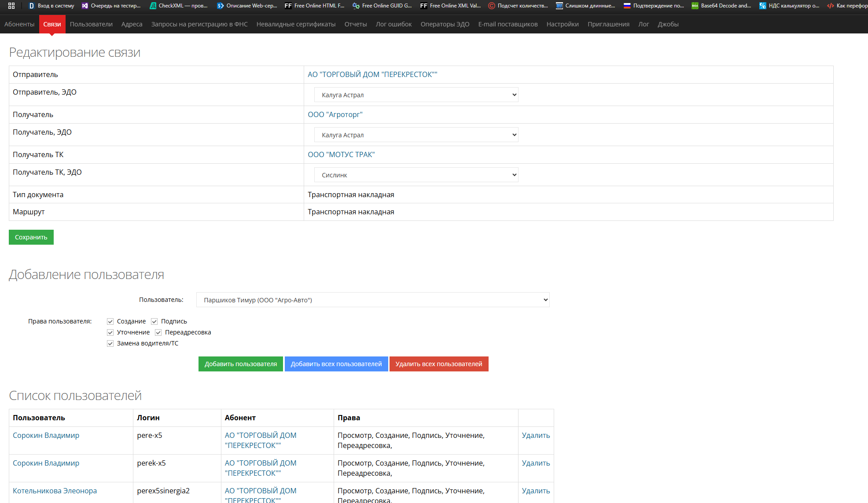Open the 'Лог ошибок' menu tab
This screenshot has width=868, height=503.
pyautogui.click(x=394, y=24)
